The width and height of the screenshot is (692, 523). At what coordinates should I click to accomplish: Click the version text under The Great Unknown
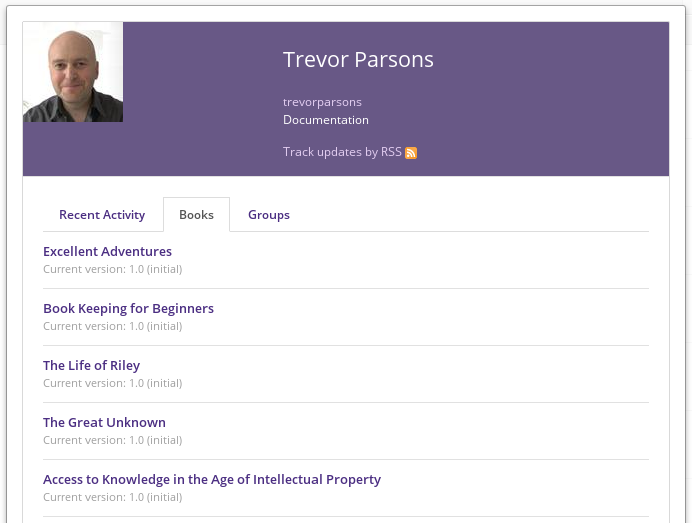pyautogui.click(x=113, y=440)
